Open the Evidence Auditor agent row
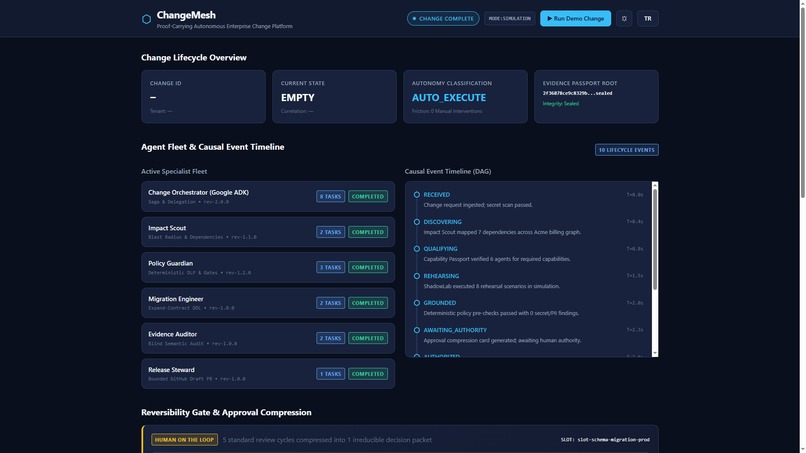This screenshot has height=453, width=806. [268, 338]
